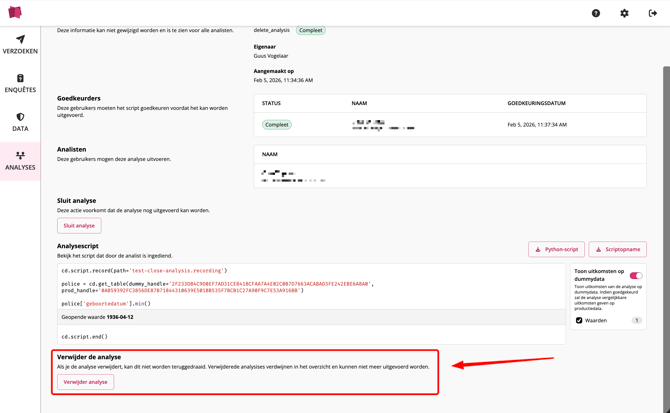Click the 'Verwijder analyse' button
Image resolution: width=670 pixels, height=413 pixels.
coord(86,382)
